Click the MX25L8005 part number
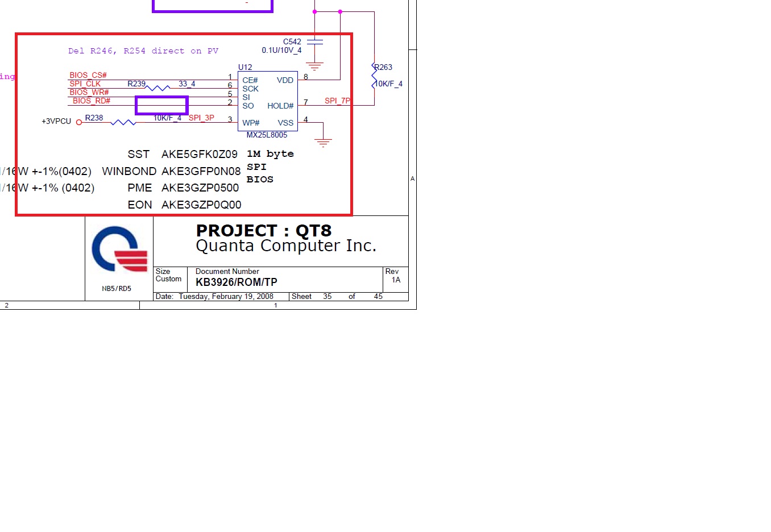 click(x=267, y=135)
